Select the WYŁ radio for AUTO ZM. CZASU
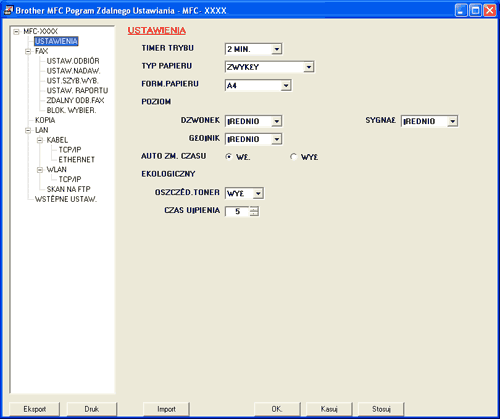The image size is (500, 419). click(293, 157)
